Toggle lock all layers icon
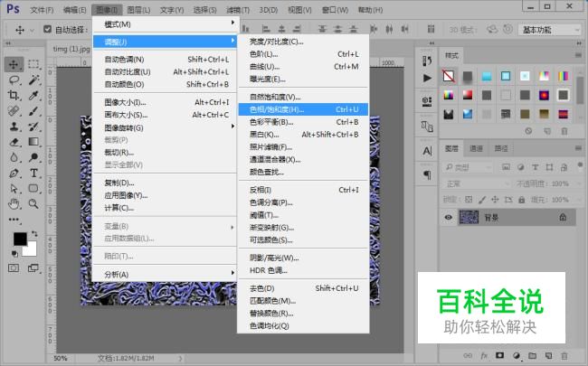 point(522,200)
